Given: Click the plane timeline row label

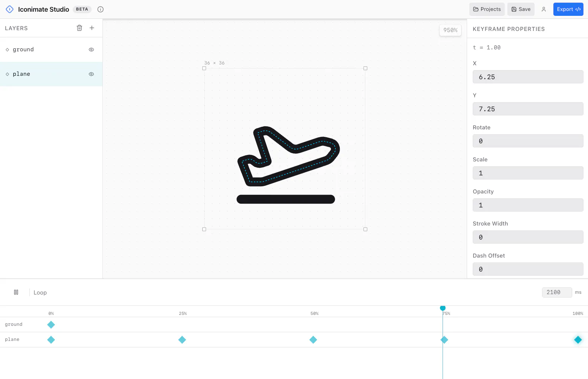Looking at the screenshot, I should (x=12, y=339).
